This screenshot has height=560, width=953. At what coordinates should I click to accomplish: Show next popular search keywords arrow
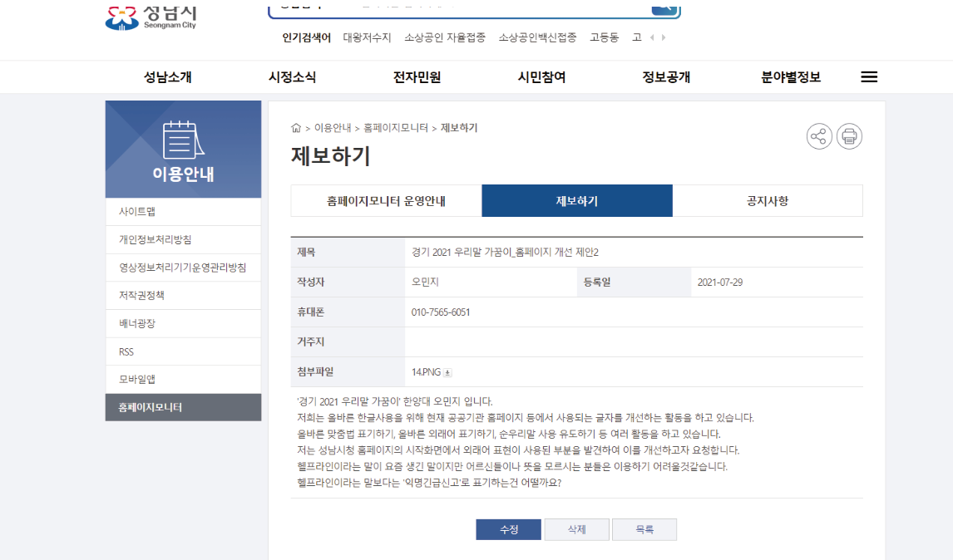(663, 37)
